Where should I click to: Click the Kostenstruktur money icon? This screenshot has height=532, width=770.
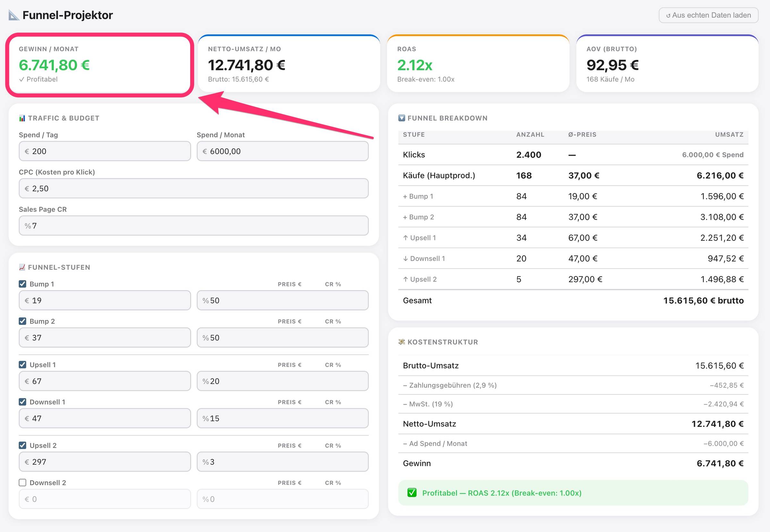(x=401, y=342)
